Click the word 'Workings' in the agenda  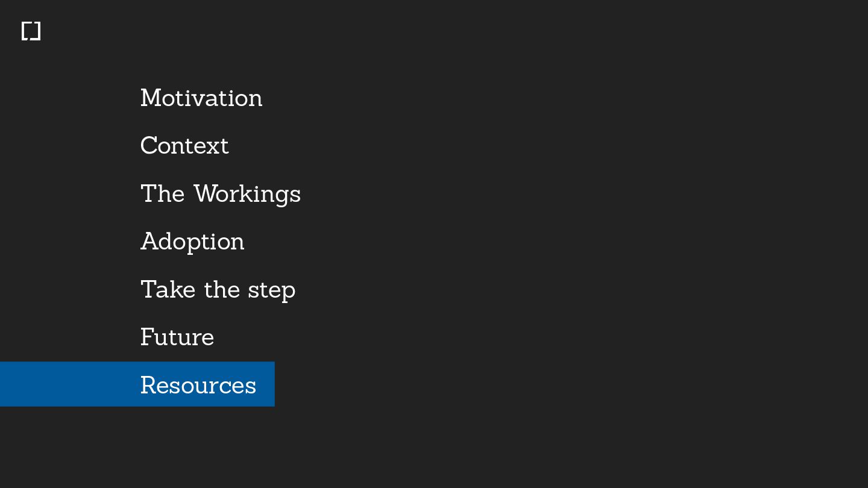point(247,194)
